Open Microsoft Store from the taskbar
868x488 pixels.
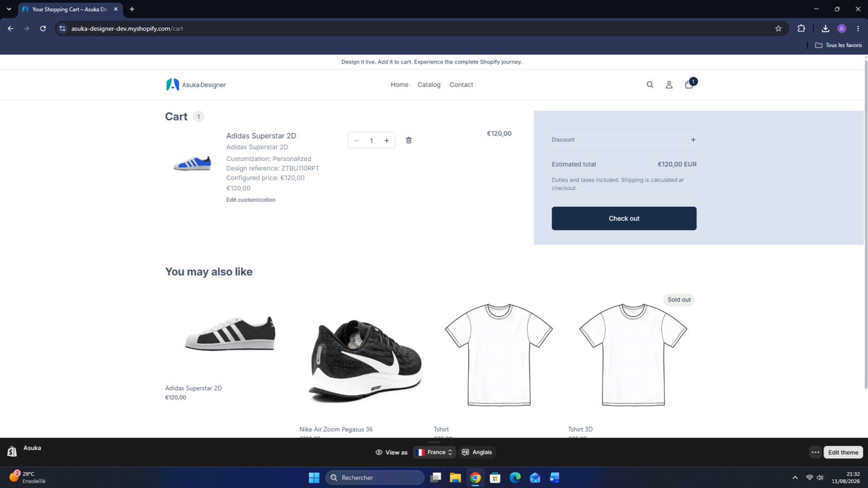pos(495,478)
